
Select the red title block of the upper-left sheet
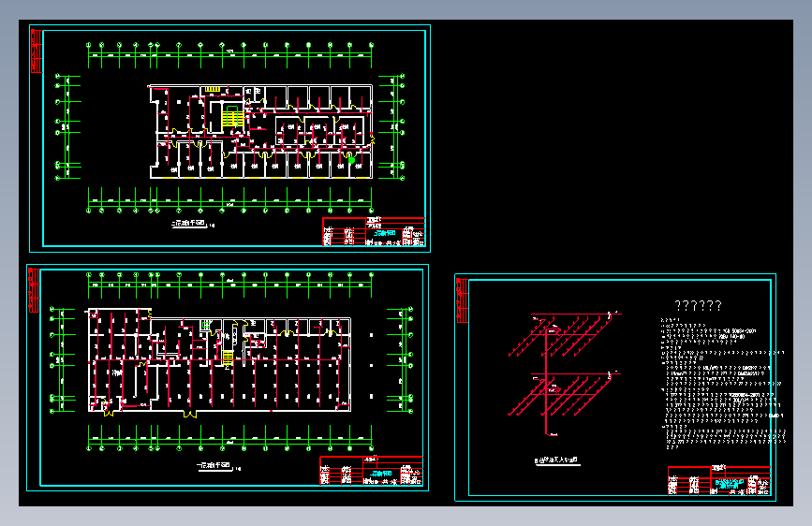[374, 231]
